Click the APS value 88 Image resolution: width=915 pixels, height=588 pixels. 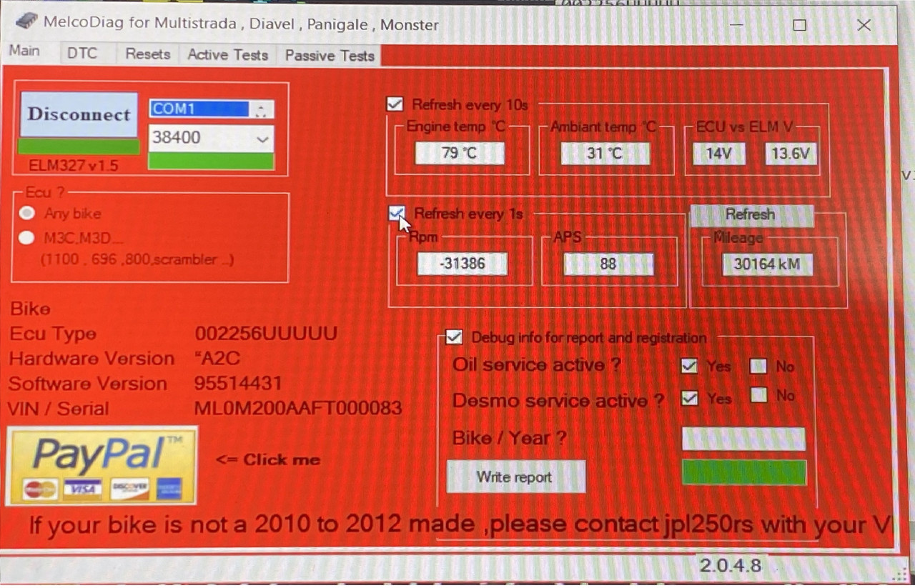click(x=608, y=264)
